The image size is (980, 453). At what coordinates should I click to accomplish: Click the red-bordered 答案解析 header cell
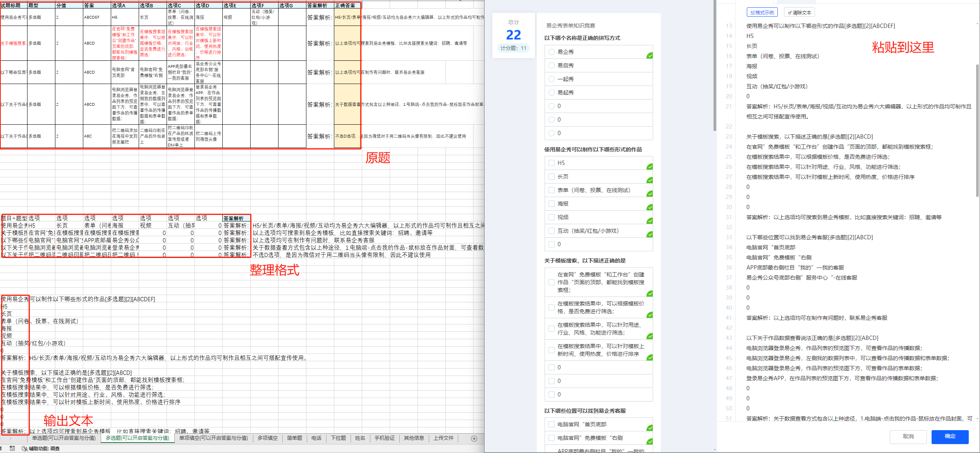(x=237, y=218)
